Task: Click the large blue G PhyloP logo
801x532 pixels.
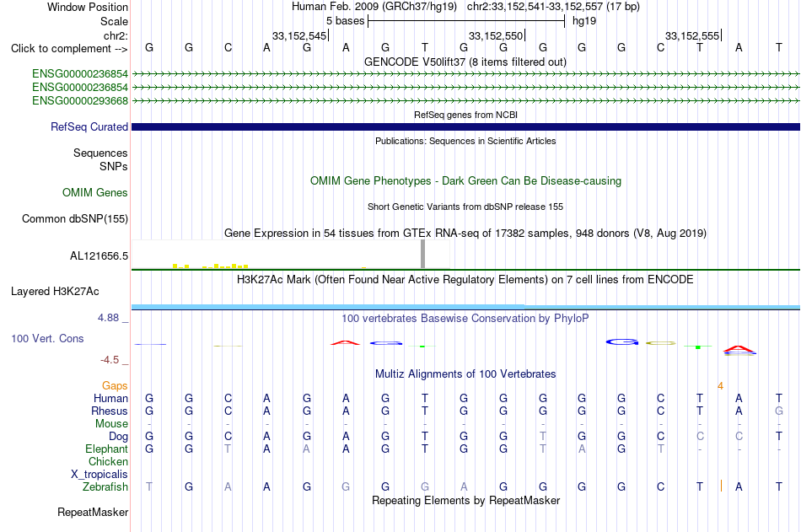Action: (621, 342)
